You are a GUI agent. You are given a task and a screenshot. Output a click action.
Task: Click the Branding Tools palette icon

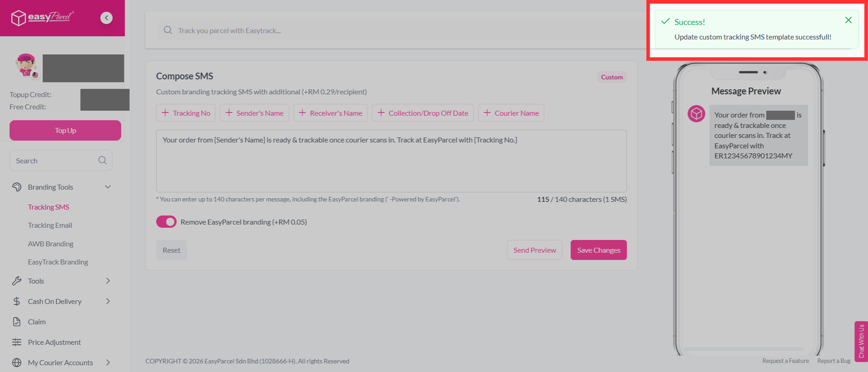point(17,187)
